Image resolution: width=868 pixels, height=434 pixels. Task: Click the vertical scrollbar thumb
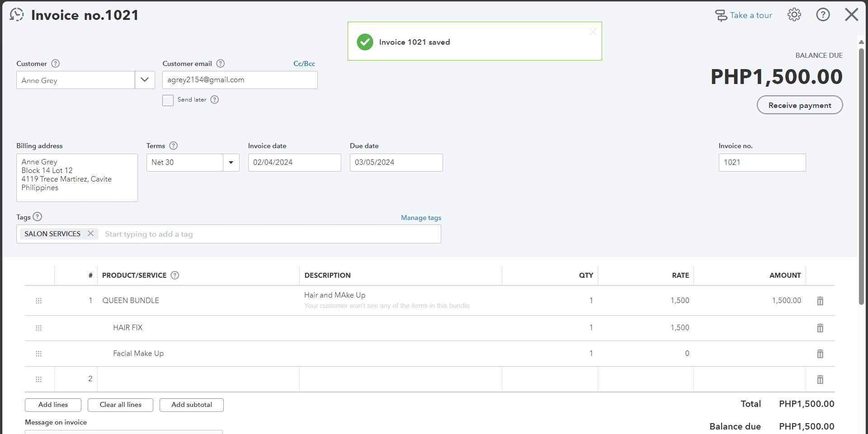[861, 176]
